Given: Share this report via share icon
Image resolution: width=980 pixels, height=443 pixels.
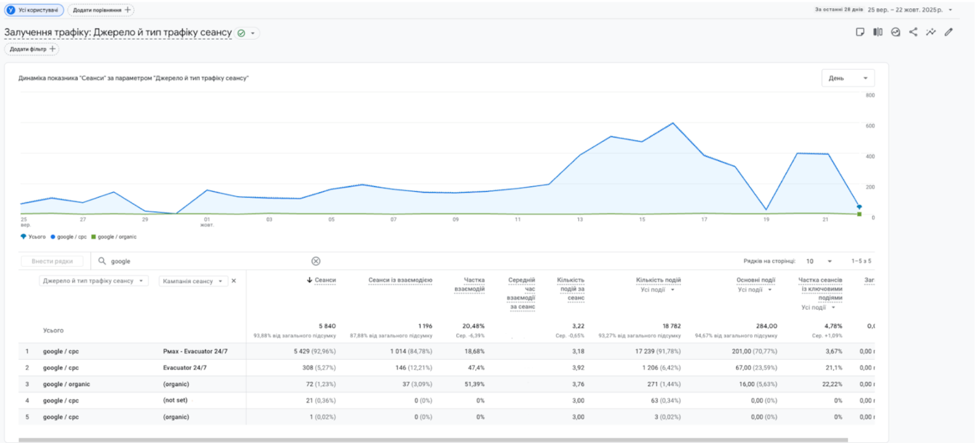Looking at the screenshot, I should pyautogui.click(x=913, y=32).
